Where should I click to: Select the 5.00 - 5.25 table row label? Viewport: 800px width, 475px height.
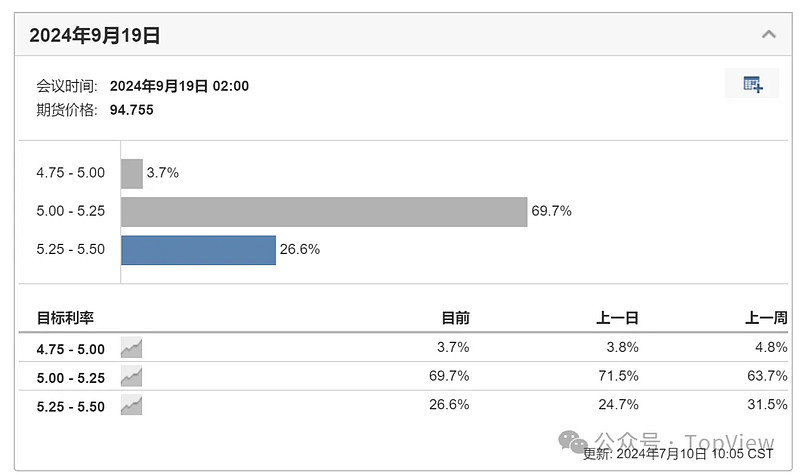(x=70, y=378)
